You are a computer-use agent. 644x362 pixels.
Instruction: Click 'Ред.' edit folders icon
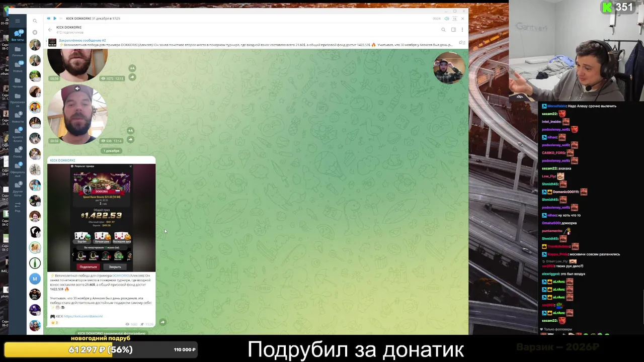point(18,207)
